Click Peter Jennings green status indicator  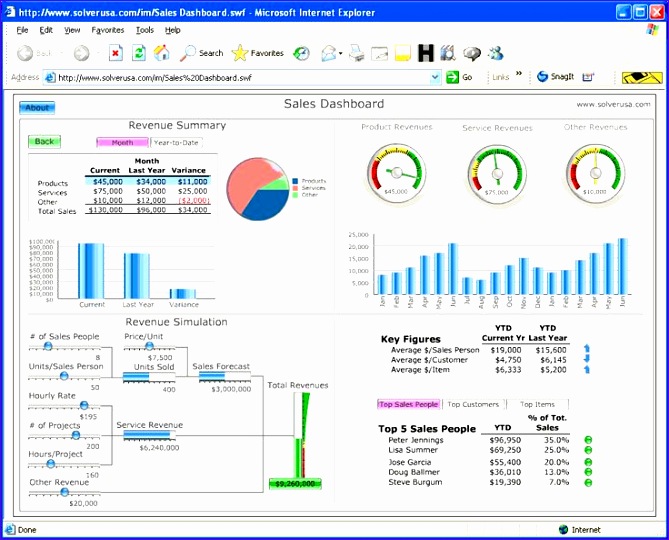point(588,440)
